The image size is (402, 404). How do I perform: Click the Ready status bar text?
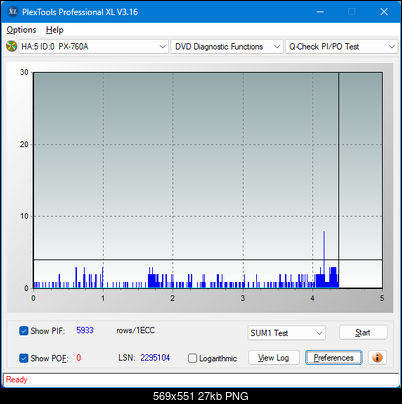[16, 379]
